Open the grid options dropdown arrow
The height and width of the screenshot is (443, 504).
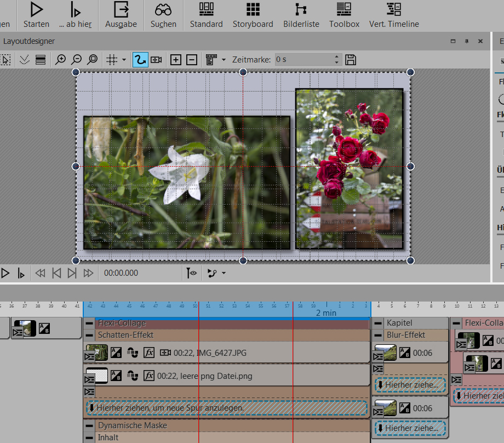click(x=124, y=60)
